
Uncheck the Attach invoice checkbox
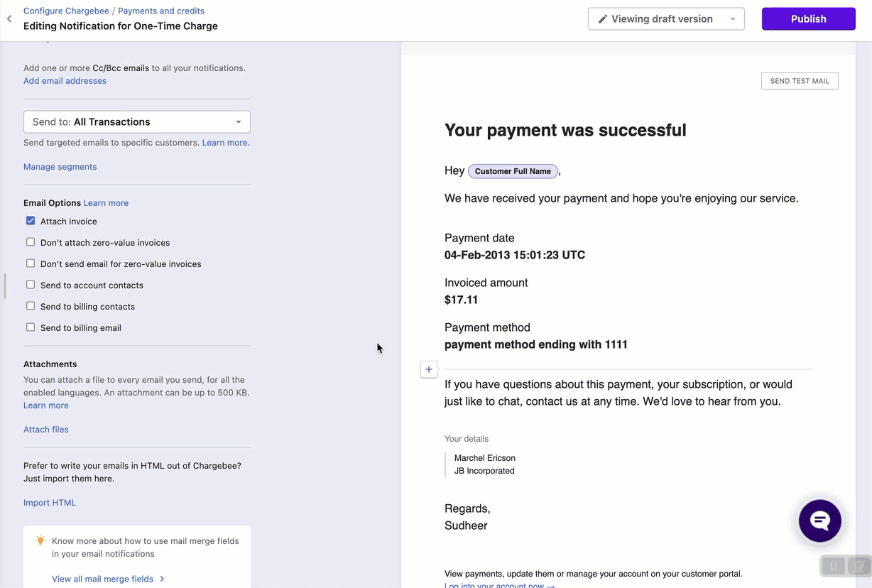pyautogui.click(x=31, y=221)
